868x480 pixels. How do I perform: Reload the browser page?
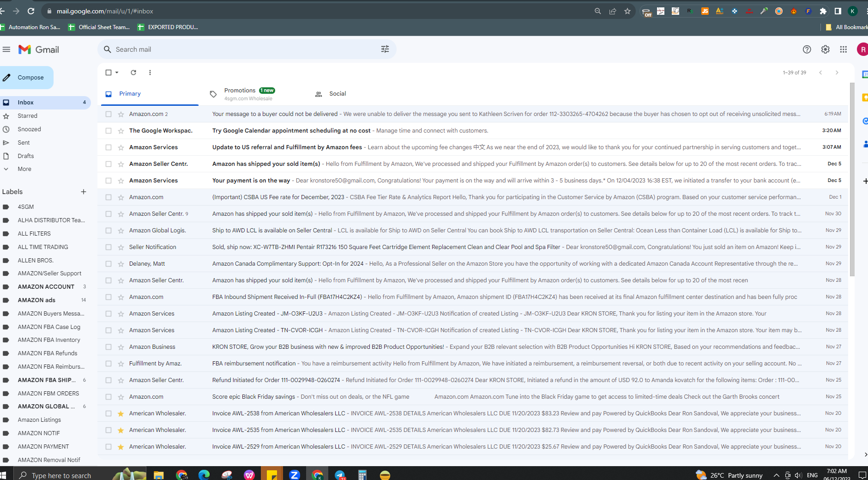[31, 11]
